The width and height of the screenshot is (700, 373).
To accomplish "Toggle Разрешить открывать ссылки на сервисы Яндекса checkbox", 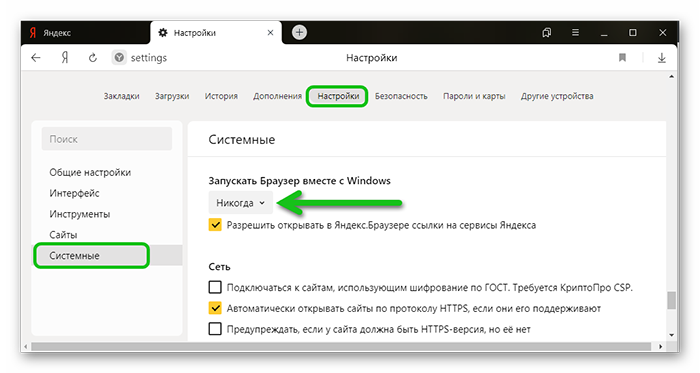I will 215,225.
